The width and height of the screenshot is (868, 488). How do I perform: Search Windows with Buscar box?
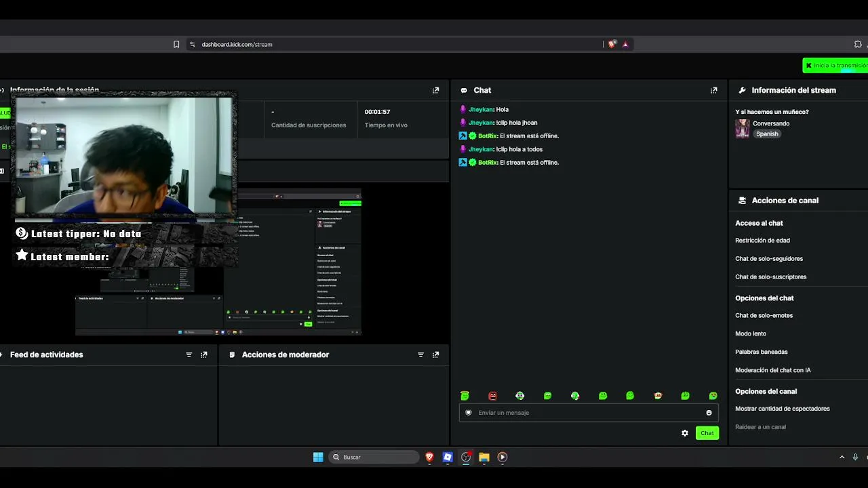(x=374, y=457)
